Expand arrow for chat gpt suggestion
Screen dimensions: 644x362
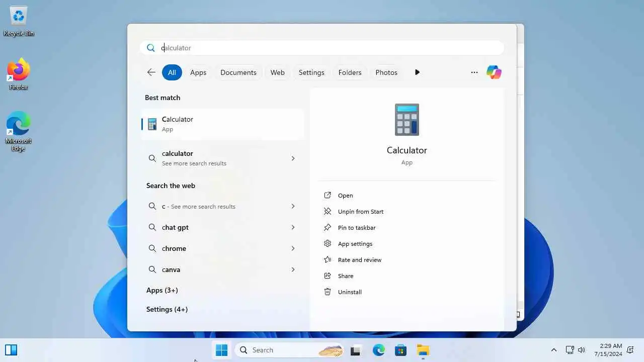pos(293,227)
